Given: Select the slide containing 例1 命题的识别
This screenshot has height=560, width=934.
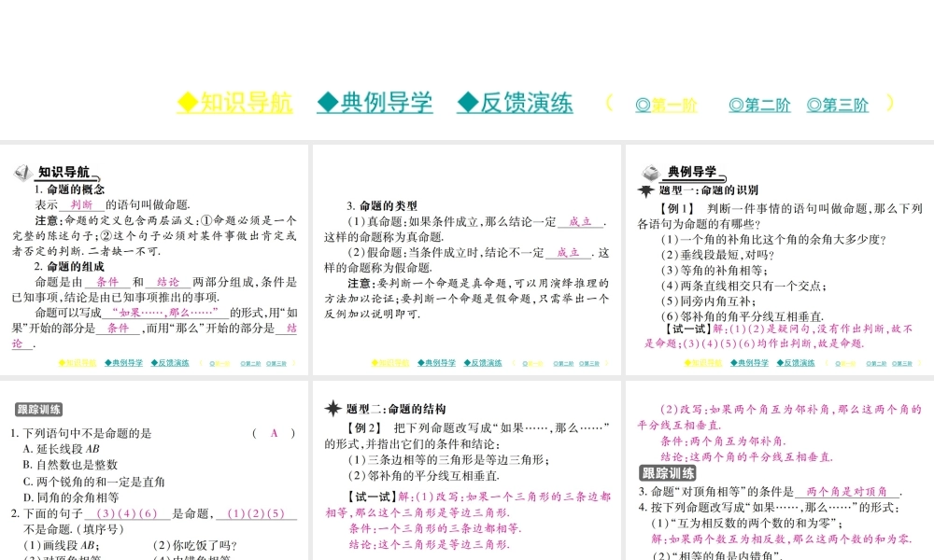Looking at the screenshot, I should coord(780,260).
